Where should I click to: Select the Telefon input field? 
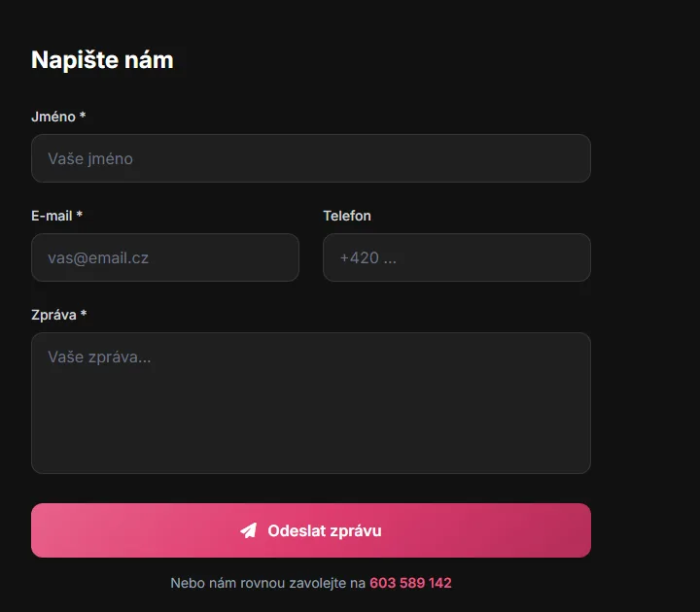pos(457,257)
